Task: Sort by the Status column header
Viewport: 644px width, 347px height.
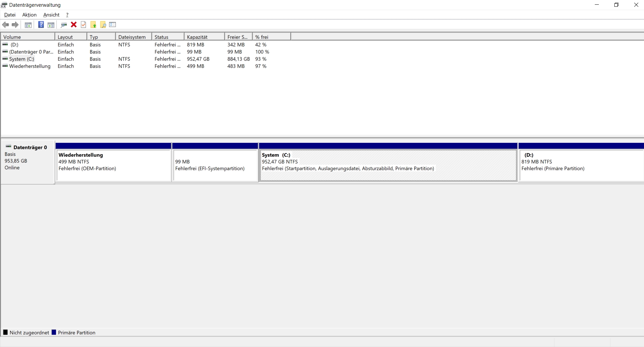Action: point(168,37)
